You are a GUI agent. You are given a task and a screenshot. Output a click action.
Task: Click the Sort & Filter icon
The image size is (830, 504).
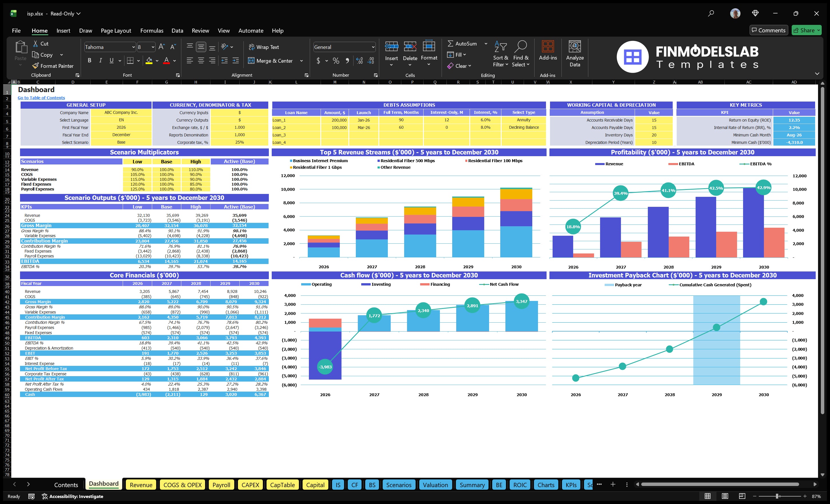tap(500, 53)
